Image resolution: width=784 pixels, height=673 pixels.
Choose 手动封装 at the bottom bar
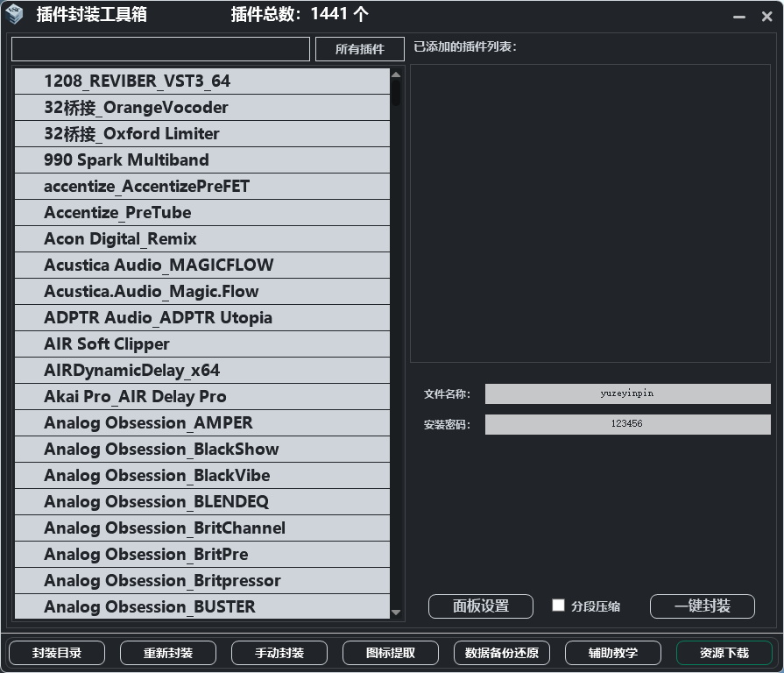[x=279, y=653]
